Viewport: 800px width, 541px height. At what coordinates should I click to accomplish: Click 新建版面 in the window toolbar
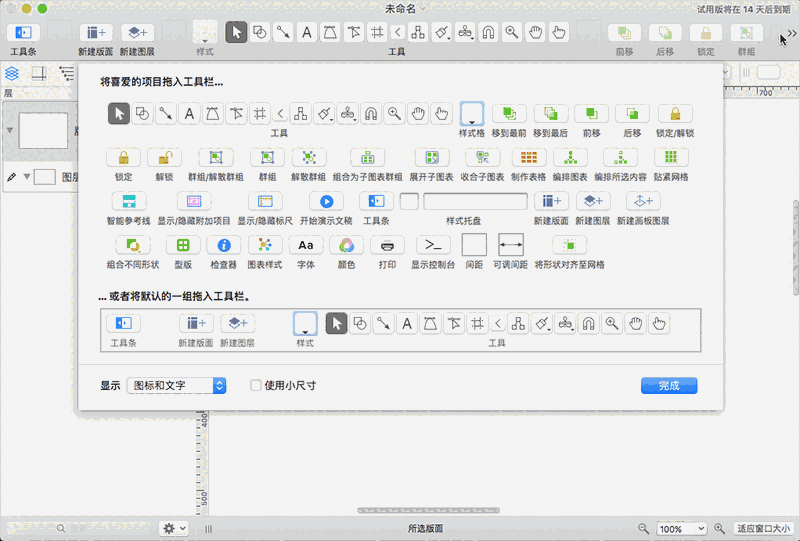coord(95,38)
